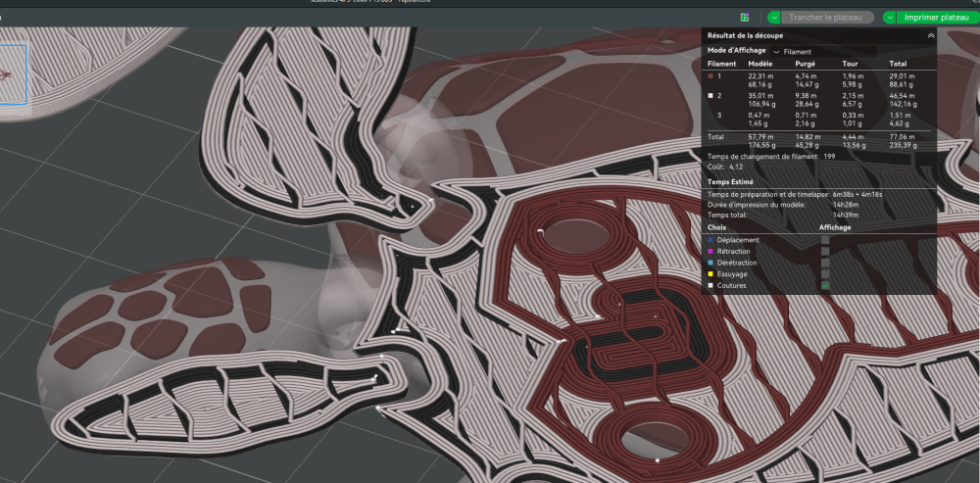Open the Imprimer plateau dropdown arrow
This screenshot has height=483, width=980.
[x=890, y=18]
